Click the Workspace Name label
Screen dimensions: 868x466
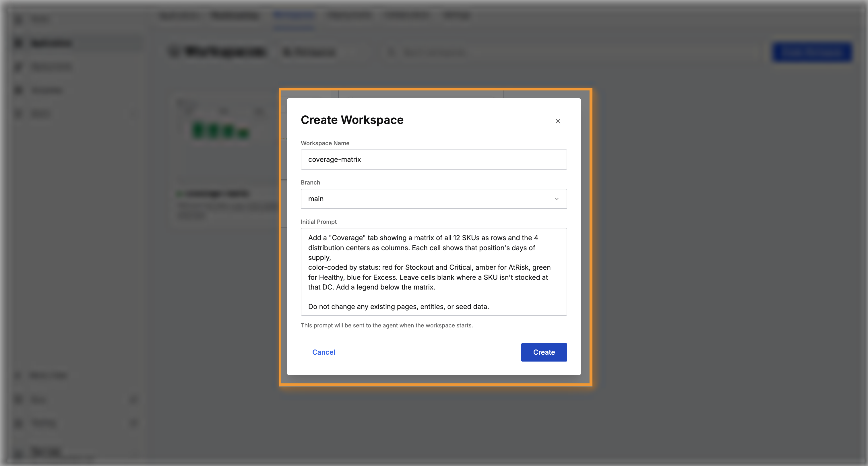tap(325, 143)
